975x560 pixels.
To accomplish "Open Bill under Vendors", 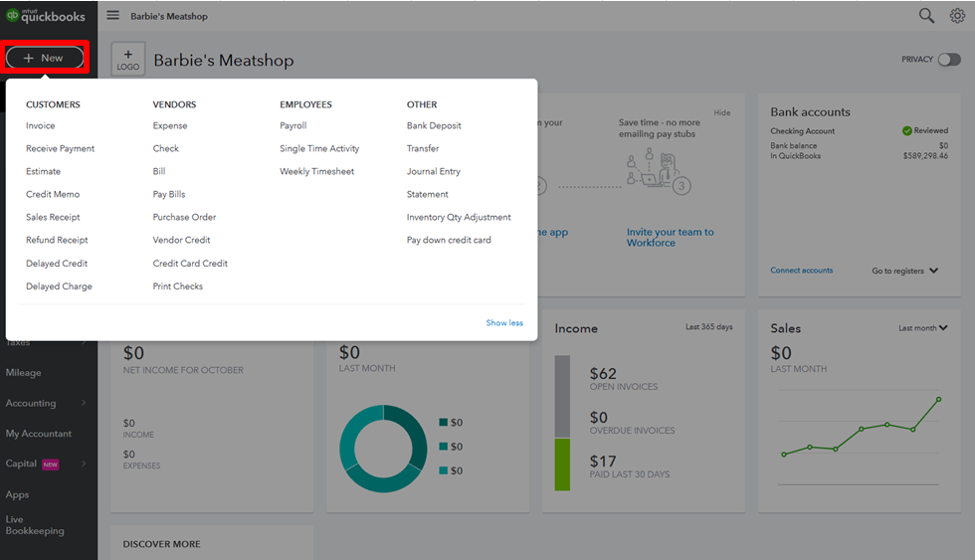I will [159, 171].
